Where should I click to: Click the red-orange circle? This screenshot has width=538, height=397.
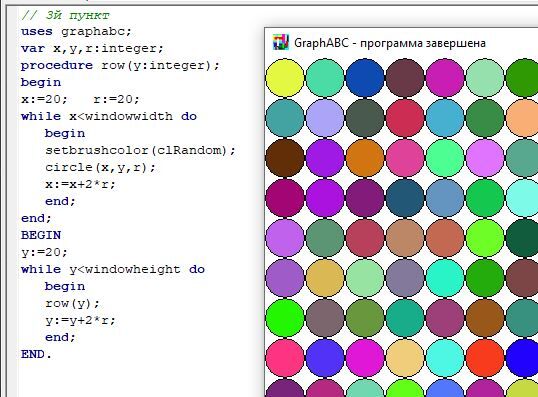(485, 358)
